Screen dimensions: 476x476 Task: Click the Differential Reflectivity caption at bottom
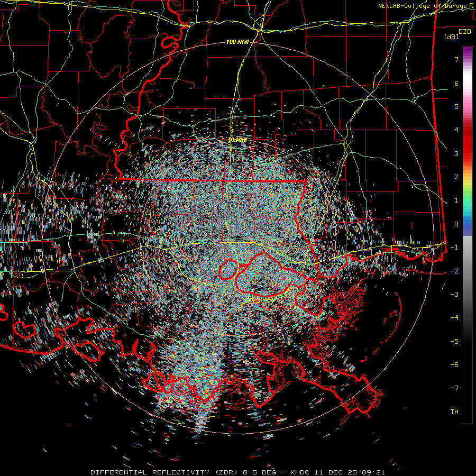click(x=237, y=472)
